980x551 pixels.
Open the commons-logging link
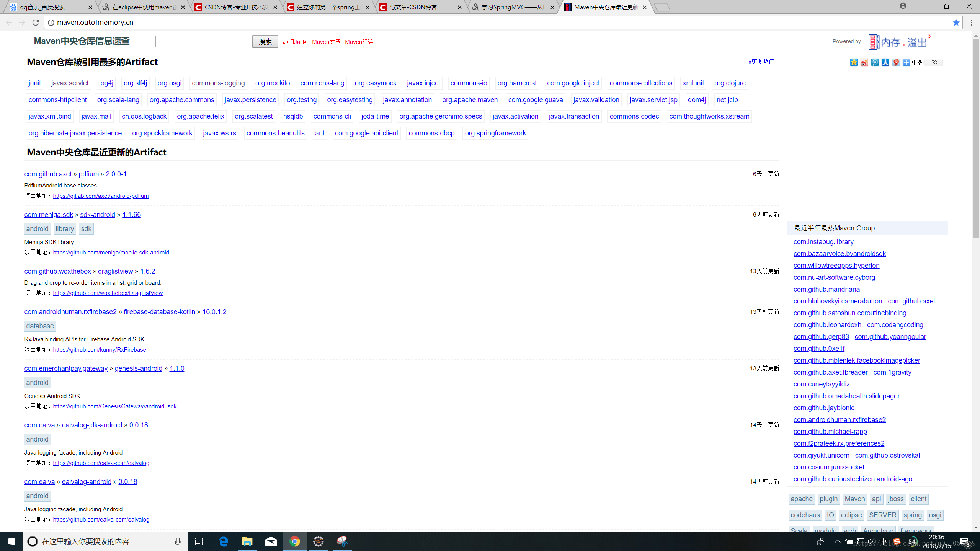pyautogui.click(x=218, y=83)
